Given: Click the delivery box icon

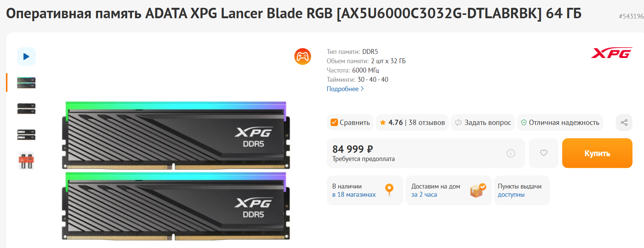Looking at the screenshot, I should click(478, 190).
